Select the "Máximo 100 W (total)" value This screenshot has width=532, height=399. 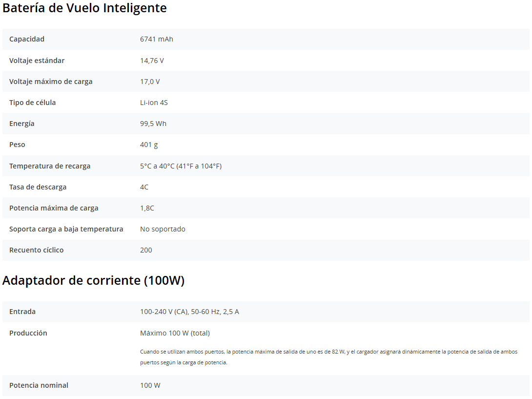pos(175,333)
